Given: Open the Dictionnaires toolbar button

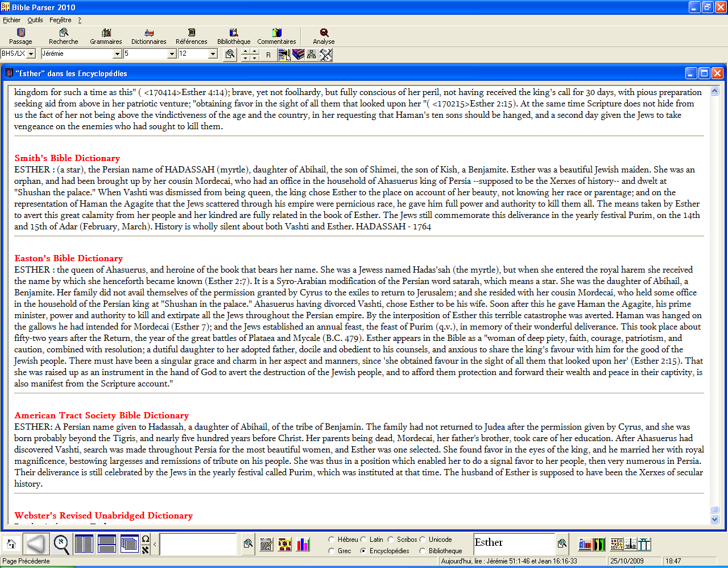Looking at the screenshot, I should point(149,36).
